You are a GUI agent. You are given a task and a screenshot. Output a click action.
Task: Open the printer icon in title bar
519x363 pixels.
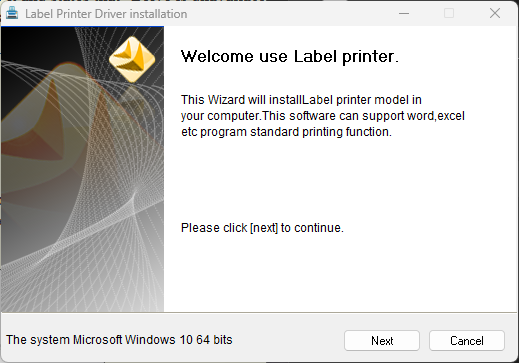tap(12, 13)
